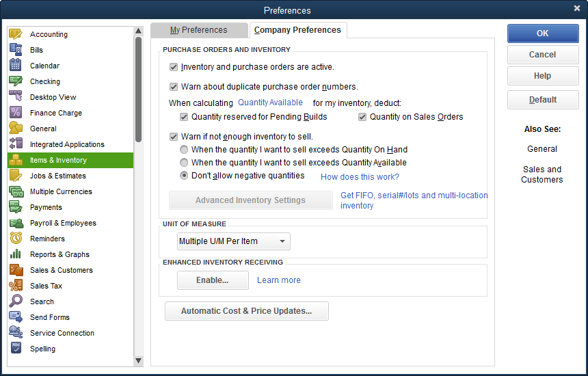Image resolution: width=588 pixels, height=376 pixels.
Task: Click General under Also See
Action: coord(542,149)
